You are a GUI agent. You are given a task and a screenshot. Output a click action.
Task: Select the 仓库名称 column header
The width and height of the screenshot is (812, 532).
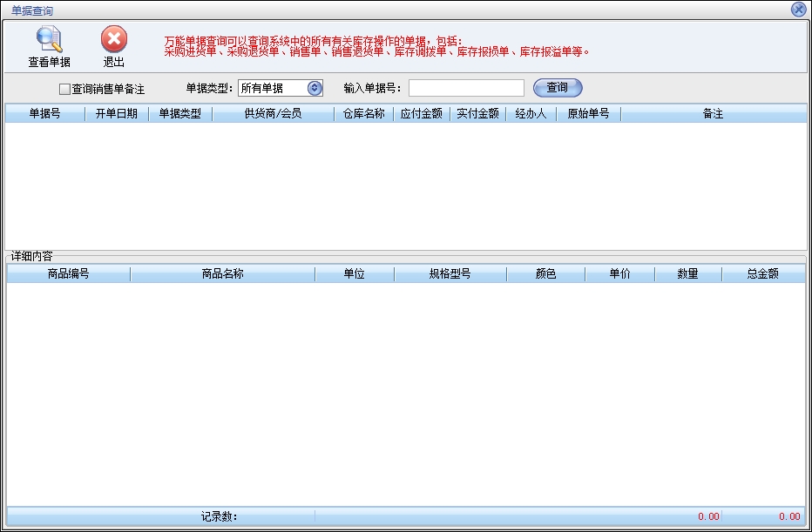[363, 114]
